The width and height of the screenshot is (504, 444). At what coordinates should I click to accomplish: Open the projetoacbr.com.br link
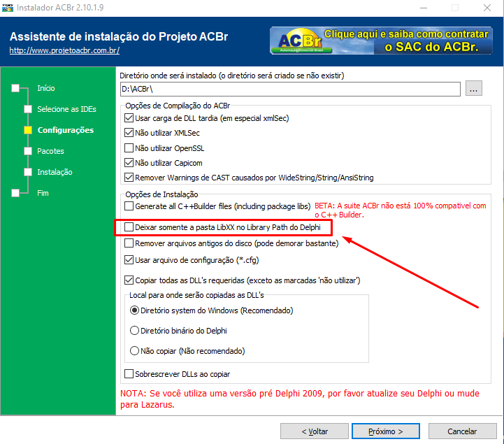click(x=64, y=50)
